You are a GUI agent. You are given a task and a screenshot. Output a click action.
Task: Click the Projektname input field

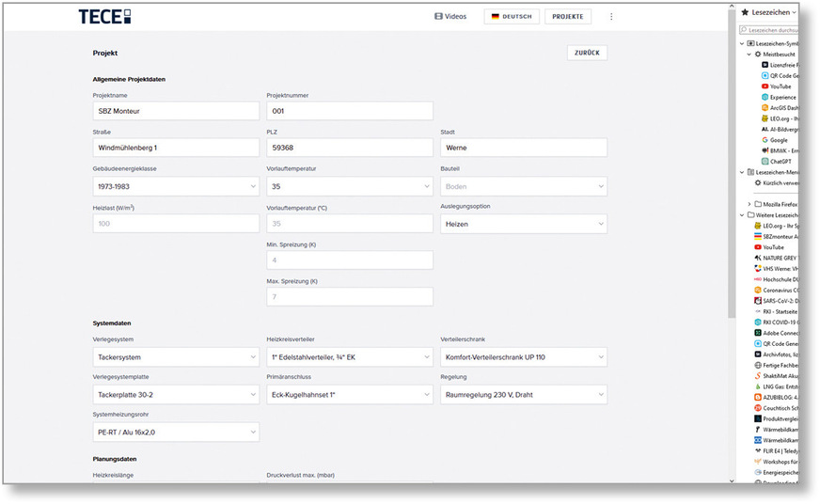pos(175,111)
